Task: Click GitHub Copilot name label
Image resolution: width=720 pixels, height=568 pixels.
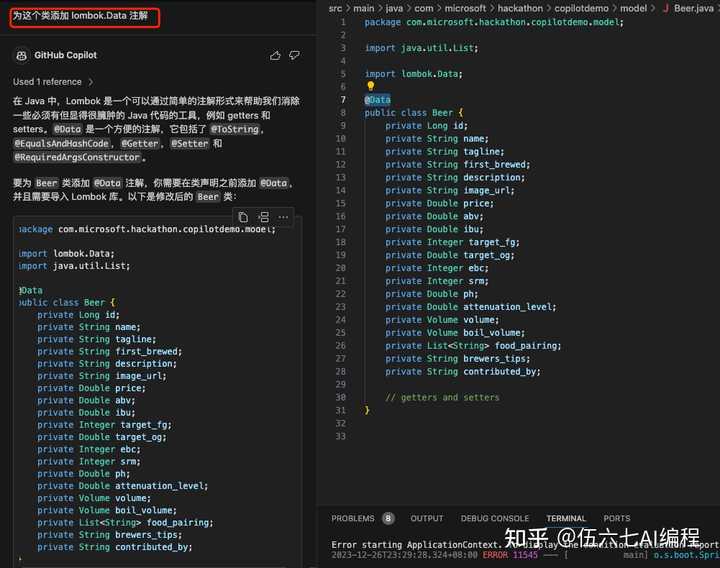Action: click(x=65, y=55)
